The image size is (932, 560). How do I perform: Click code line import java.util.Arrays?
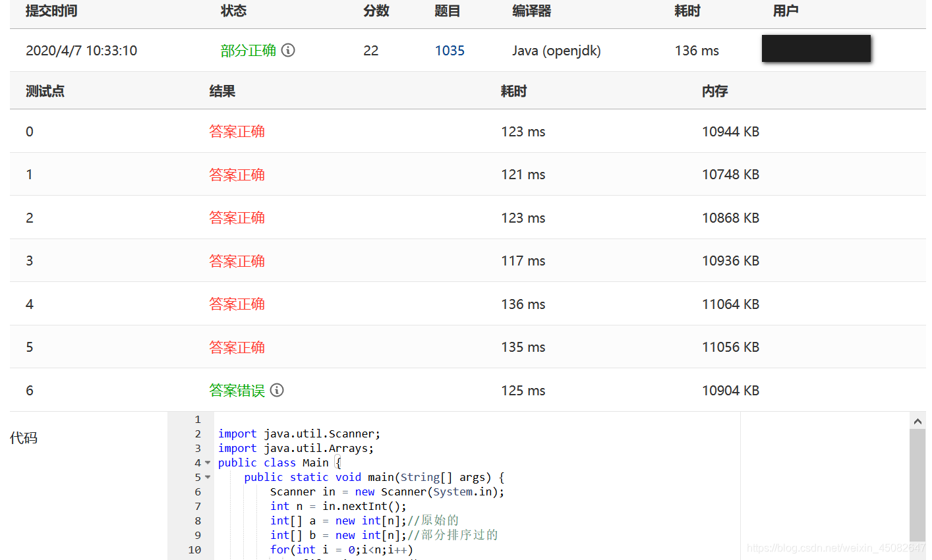click(296, 448)
